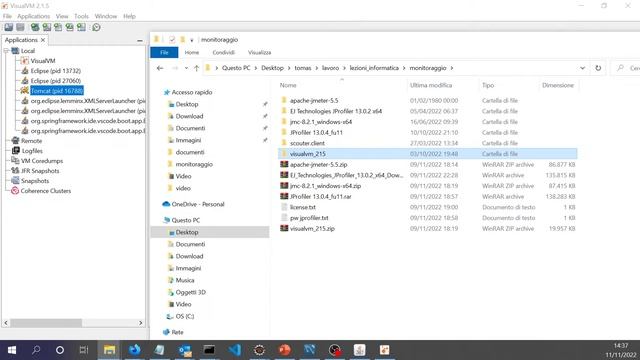Image resolution: width=640 pixels, height=360 pixels.
Task: Switch to the Visualizza ribbon tab
Action: pos(260,53)
